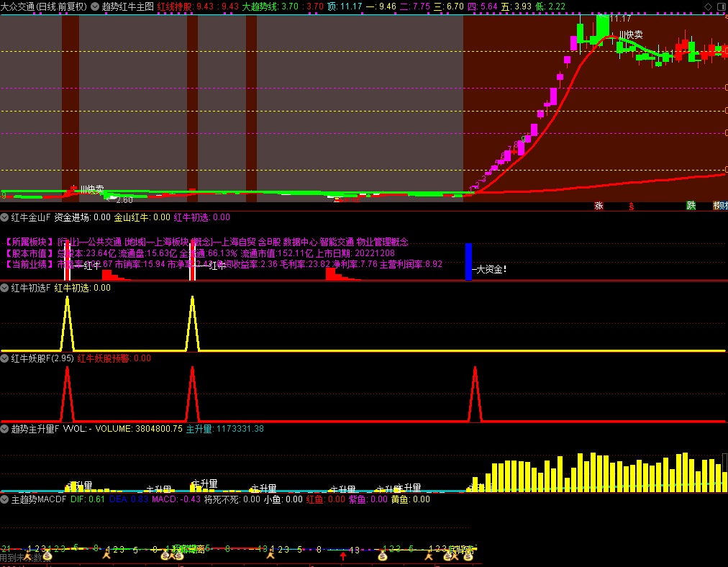Click the 红鱼: 0.00 readout
Screen dimensions: 728x567
coord(325,499)
